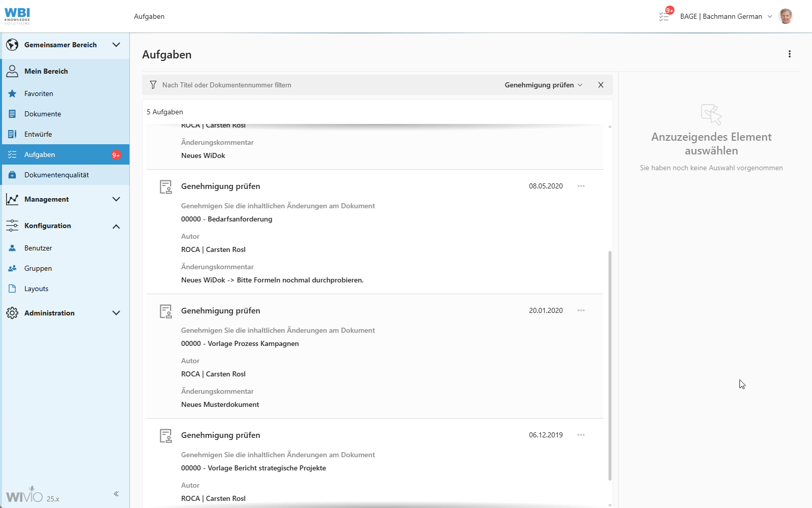
Task: Expand the Management section
Action: click(x=116, y=199)
